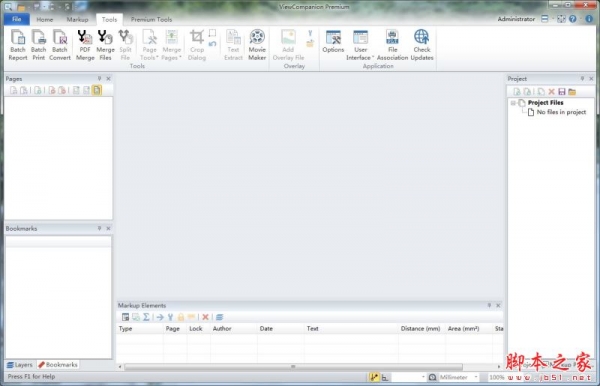This screenshot has height=386, width=600.
Task: Click the red X delete icon in Markup Elements
Action: [205, 317]
